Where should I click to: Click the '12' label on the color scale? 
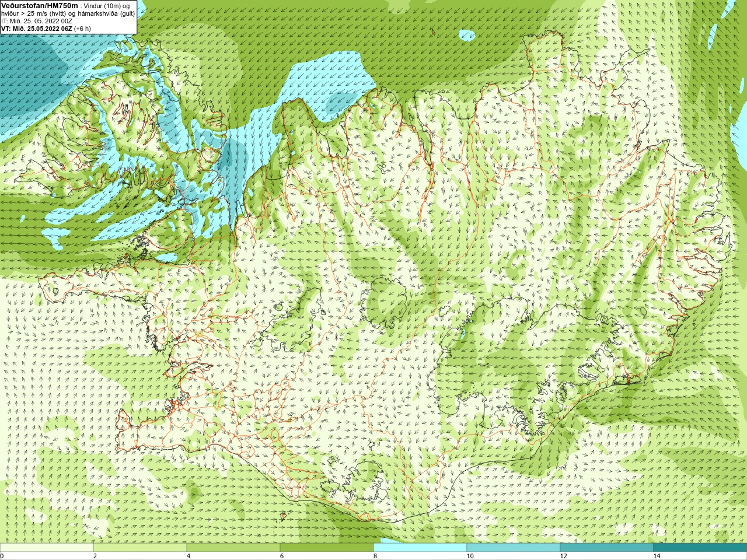(x=563, y=556)
